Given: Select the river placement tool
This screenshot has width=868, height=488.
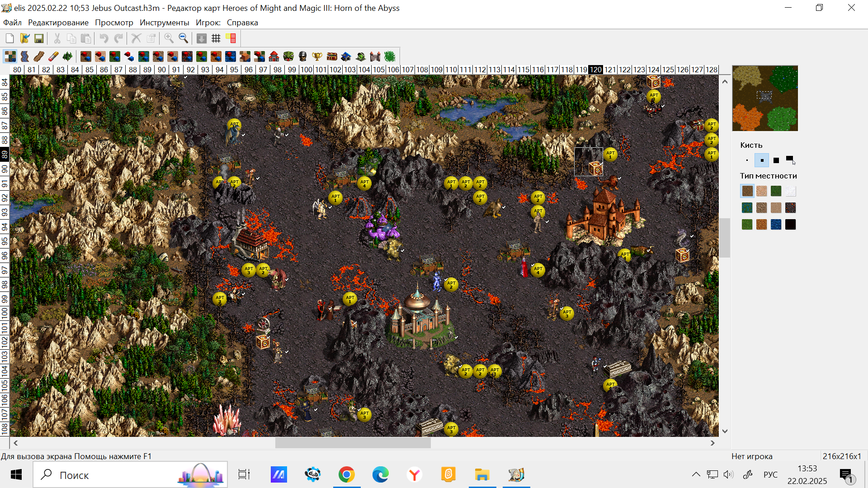Looking at the screenshot, I should (x=24, y=56).
